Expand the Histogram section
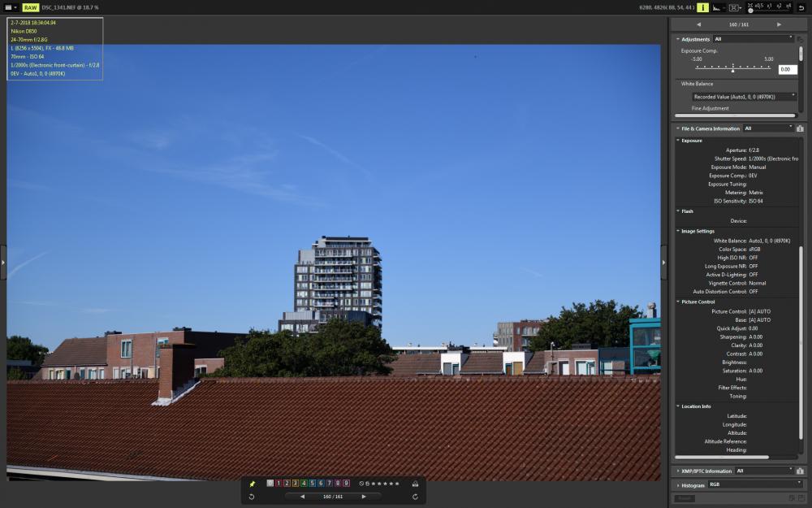 678,485
